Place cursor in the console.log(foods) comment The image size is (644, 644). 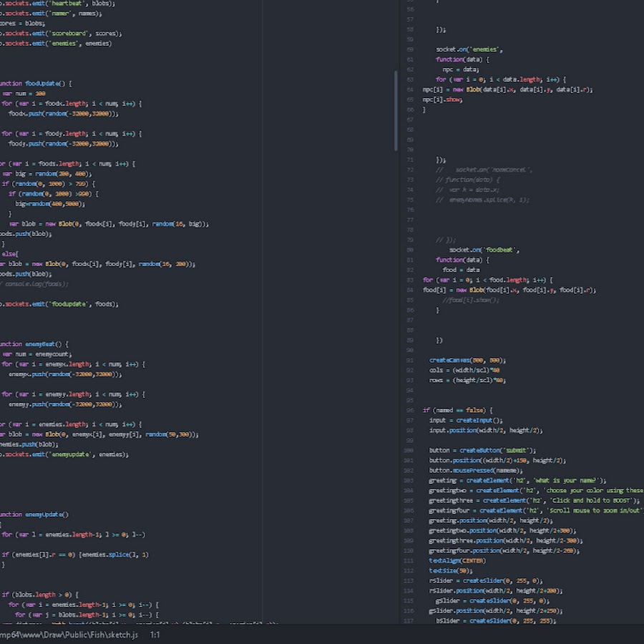(x=36, y=283)
